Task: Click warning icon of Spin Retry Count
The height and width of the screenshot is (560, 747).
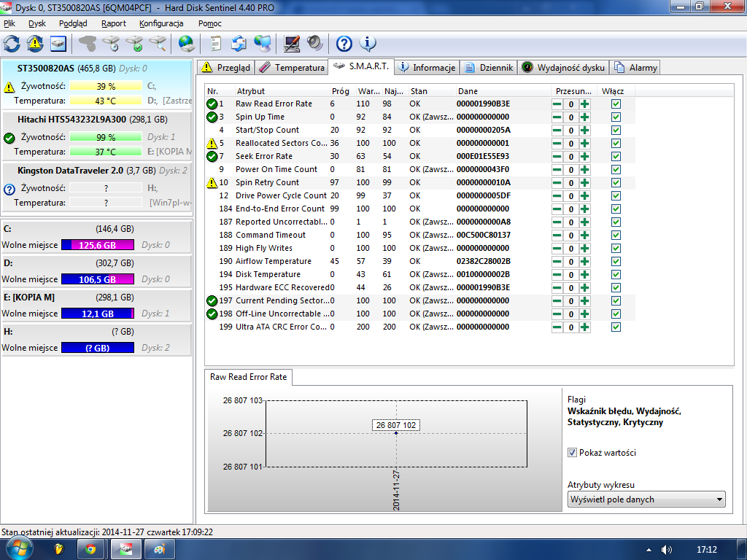Action: (212, 183)
